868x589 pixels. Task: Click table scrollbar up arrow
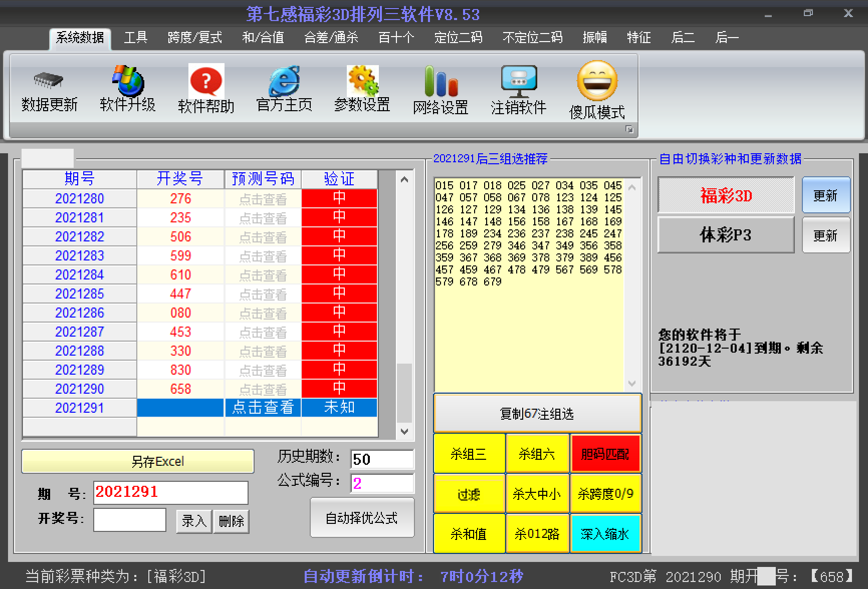click(x=404, y=179)
